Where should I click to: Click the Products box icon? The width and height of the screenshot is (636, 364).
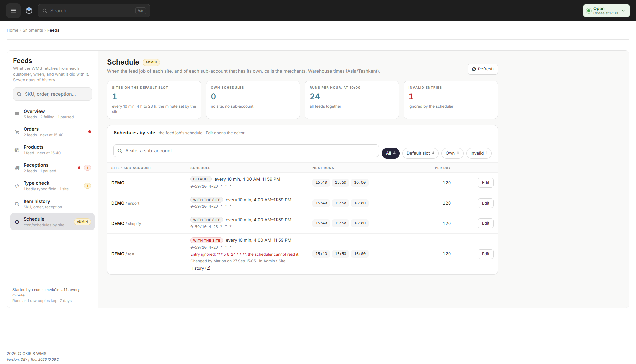[x=17, y=150]
